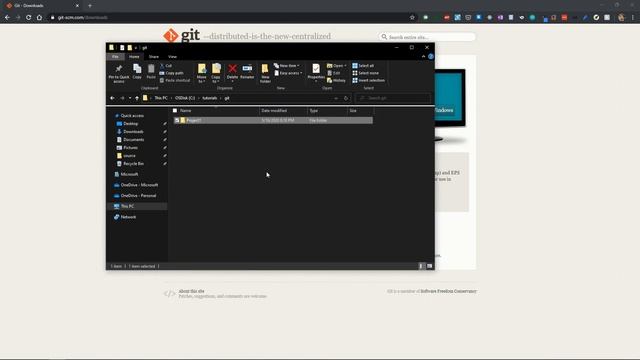640x360 pixels.
Task: Click Paste shortcut in ribbon
Action: [175, 80]
